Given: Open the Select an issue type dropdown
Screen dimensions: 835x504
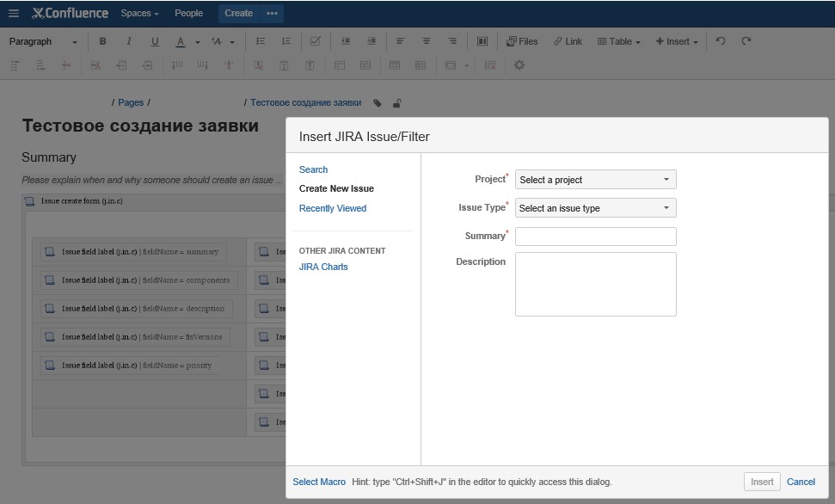Looking at the screenshot, I should 595,208.
